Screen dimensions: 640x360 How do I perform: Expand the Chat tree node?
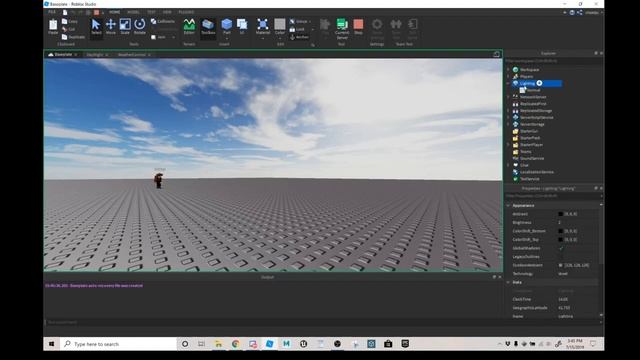(509, 165)
